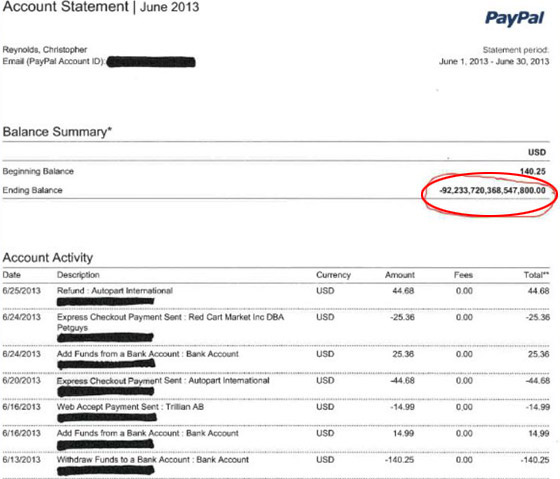
Task: Click the Balance Summary heading
Action: 57,132
